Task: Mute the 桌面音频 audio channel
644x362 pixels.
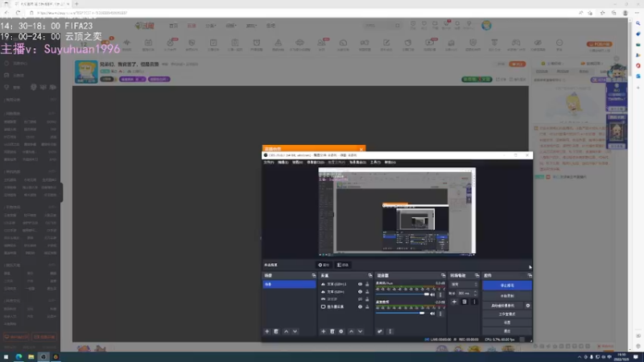Action: (x=432, y=314)
